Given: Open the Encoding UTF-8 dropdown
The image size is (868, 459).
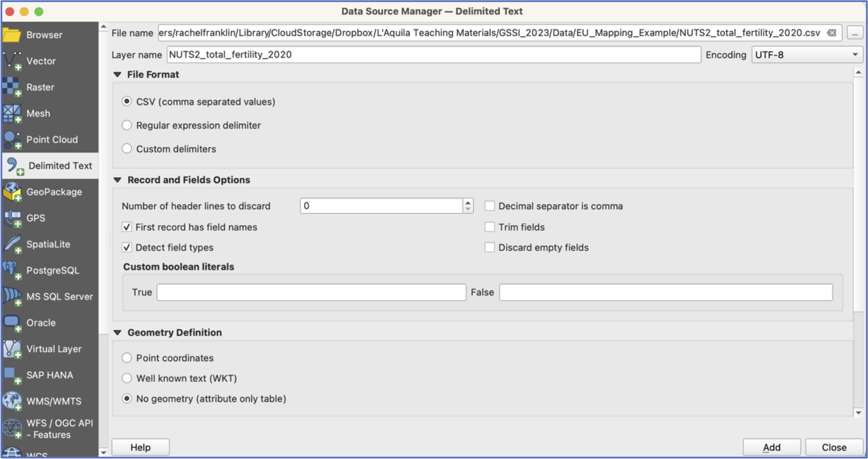Looking at the screenshot, I should click(807, 55).
